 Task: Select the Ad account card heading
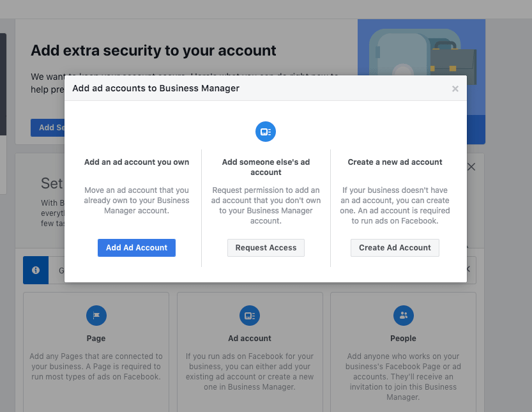point(250,339)
